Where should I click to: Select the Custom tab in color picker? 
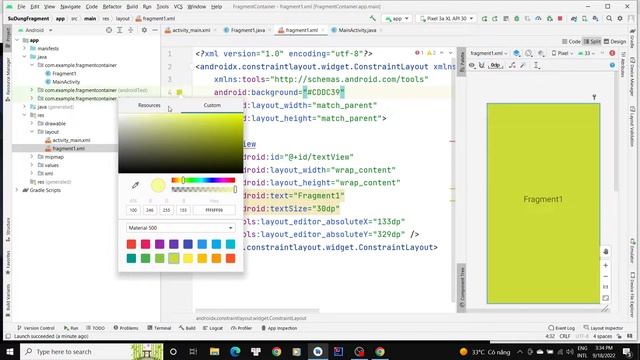coord(212,105)
